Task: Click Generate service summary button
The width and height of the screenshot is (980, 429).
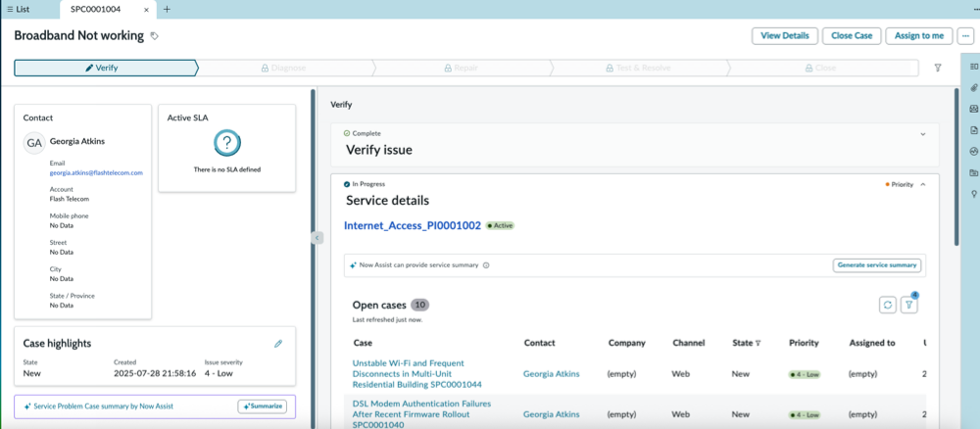Action: tap(877, 264)
